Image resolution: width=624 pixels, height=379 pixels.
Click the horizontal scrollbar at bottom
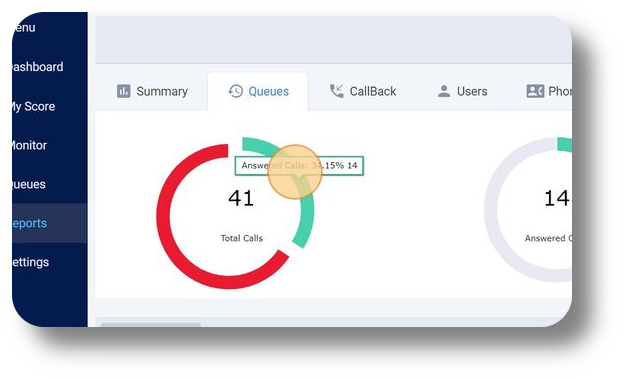(150, 325)
